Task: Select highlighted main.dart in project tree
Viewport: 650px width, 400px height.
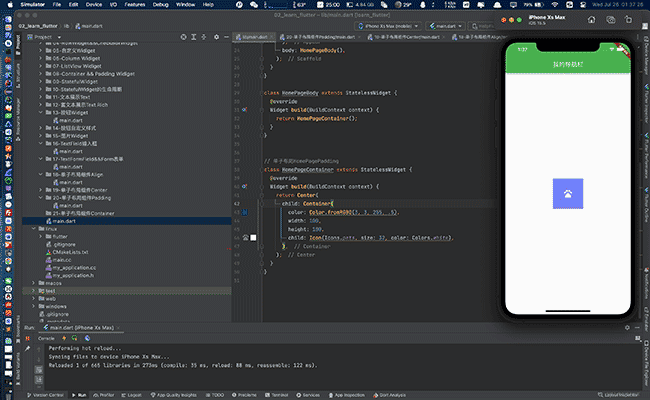Action: pos(126,221)
